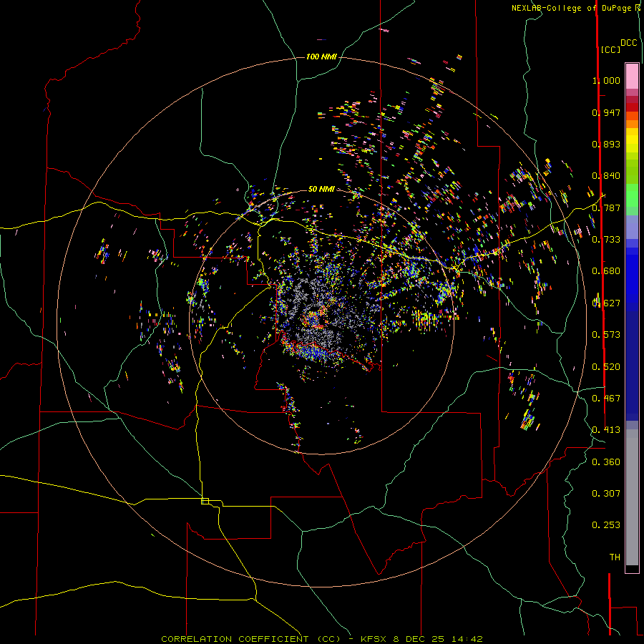The height and width of the screenshot is (644, 644).
Task: Select the 0.307 scale value
Action: (606, 493)
